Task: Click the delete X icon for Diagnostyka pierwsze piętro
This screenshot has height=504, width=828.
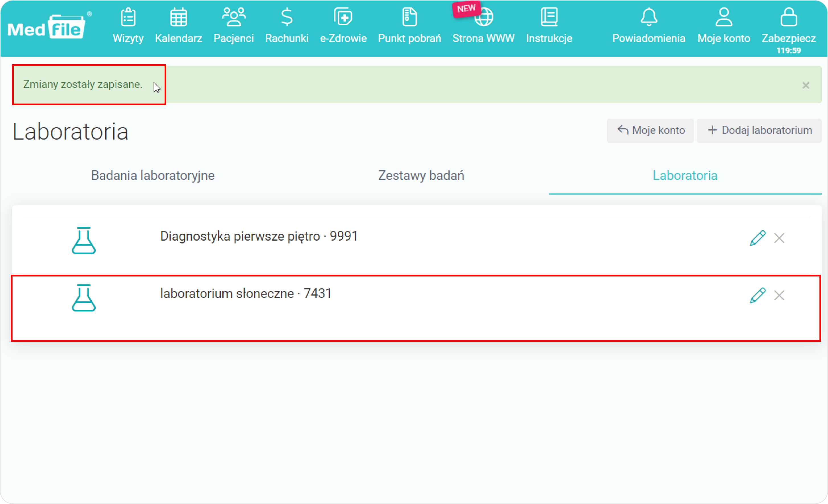Action: click(x=780, y=237)
